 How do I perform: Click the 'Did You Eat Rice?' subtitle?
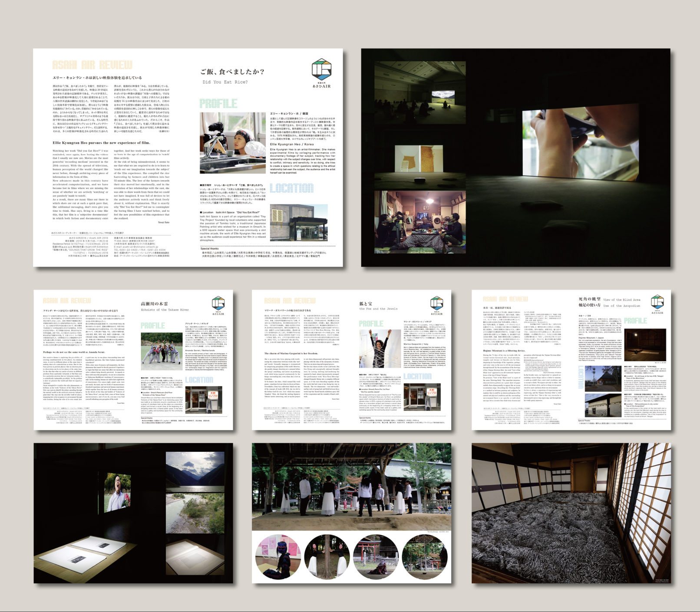[225, 82]
